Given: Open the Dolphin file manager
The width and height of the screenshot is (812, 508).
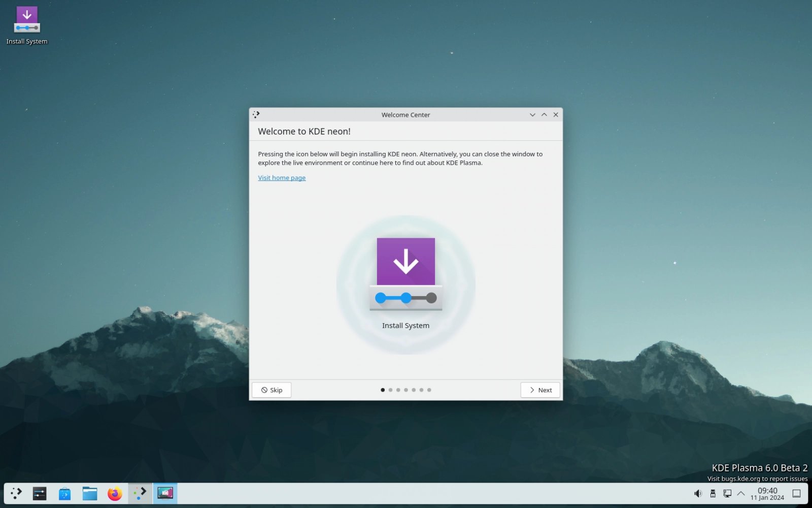Looking at the screenshot, I should tap(90, 493).
